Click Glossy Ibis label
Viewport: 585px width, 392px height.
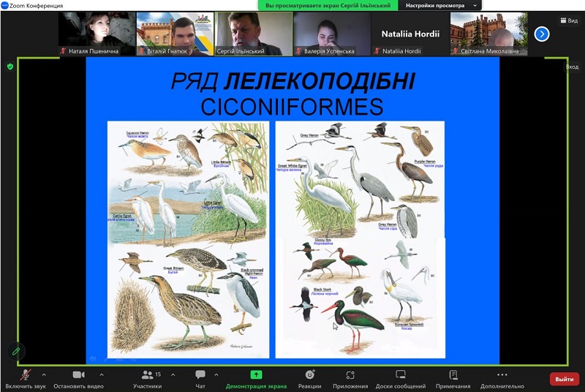click(x=322, y=240)
